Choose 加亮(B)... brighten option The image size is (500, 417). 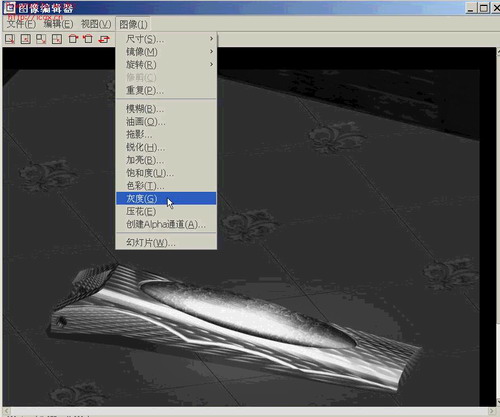coord(166,160)
